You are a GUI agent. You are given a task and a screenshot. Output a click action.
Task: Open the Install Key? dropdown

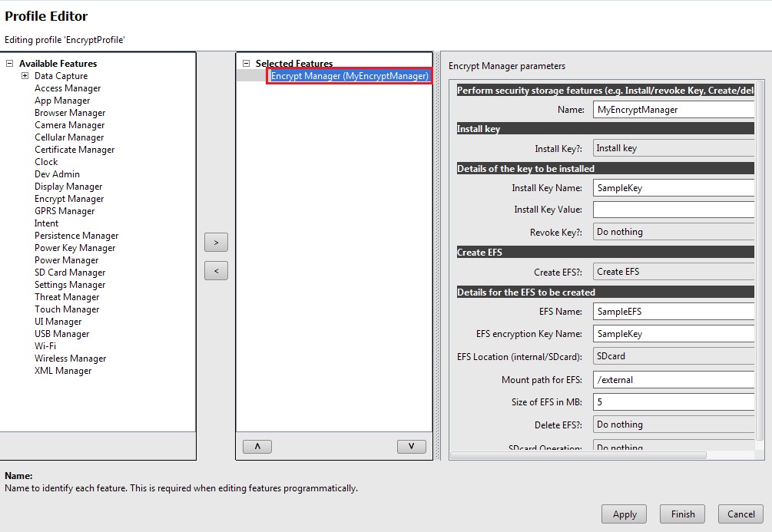pyautogui.click(x=674, y=149)
